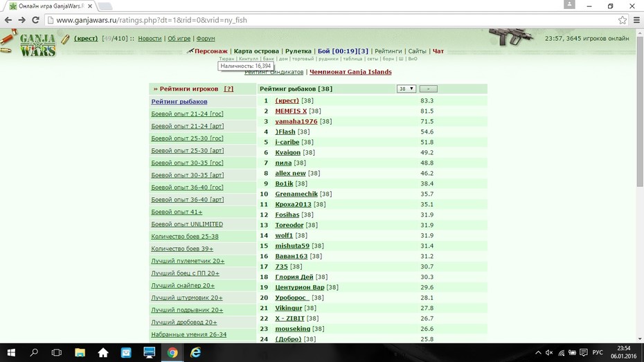Click the go button next to level dropdown
This screenshot has height=362, width=644.
click(x=429, y=89)
